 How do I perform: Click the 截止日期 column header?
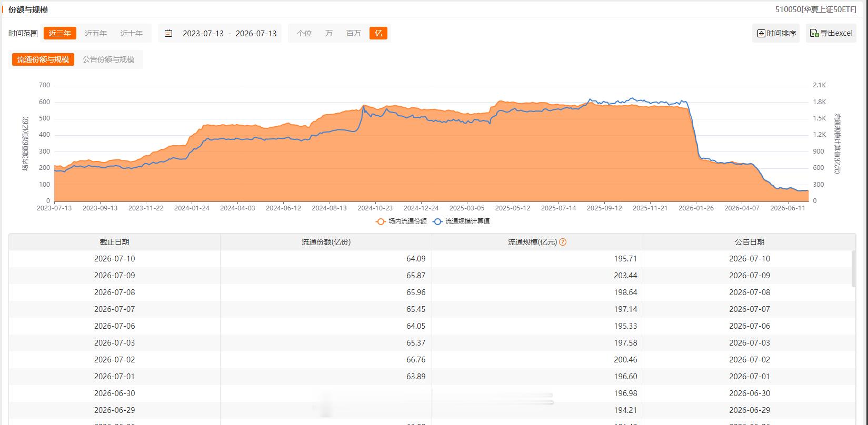[x=115, y=242]
